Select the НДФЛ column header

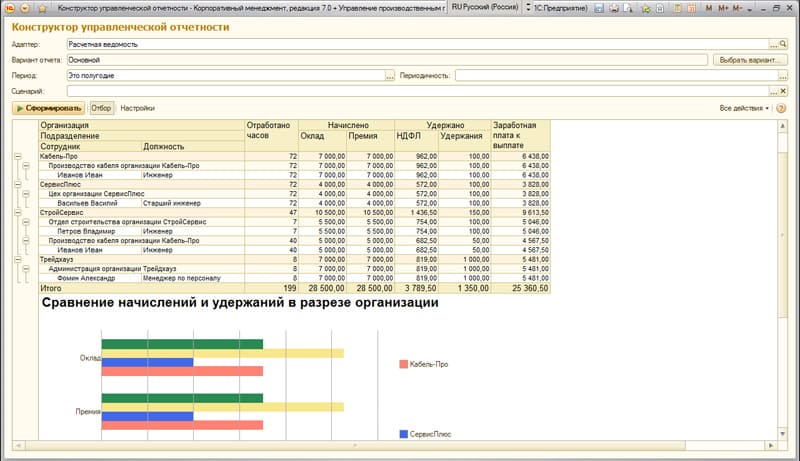click(x=416, y=141)
